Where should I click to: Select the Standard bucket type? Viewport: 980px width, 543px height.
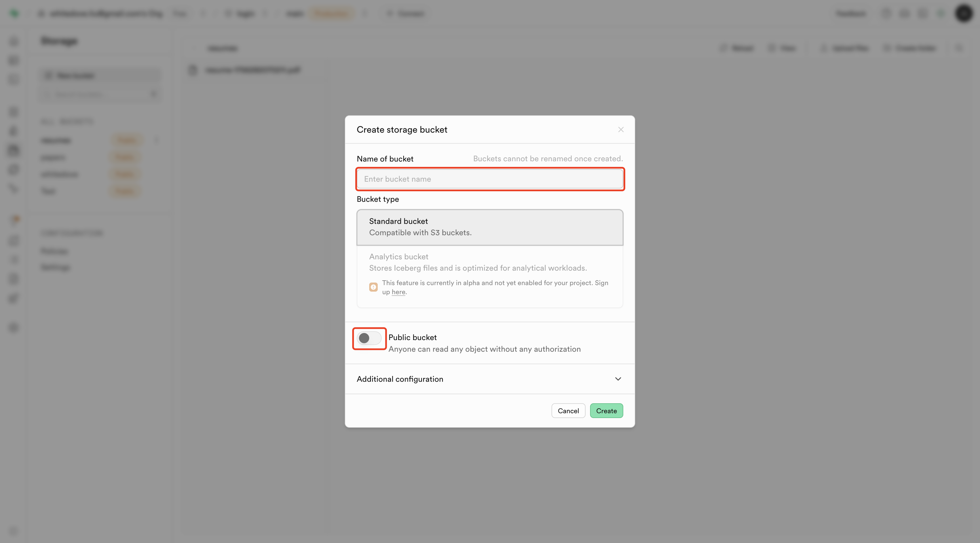(x=490, y=227)
